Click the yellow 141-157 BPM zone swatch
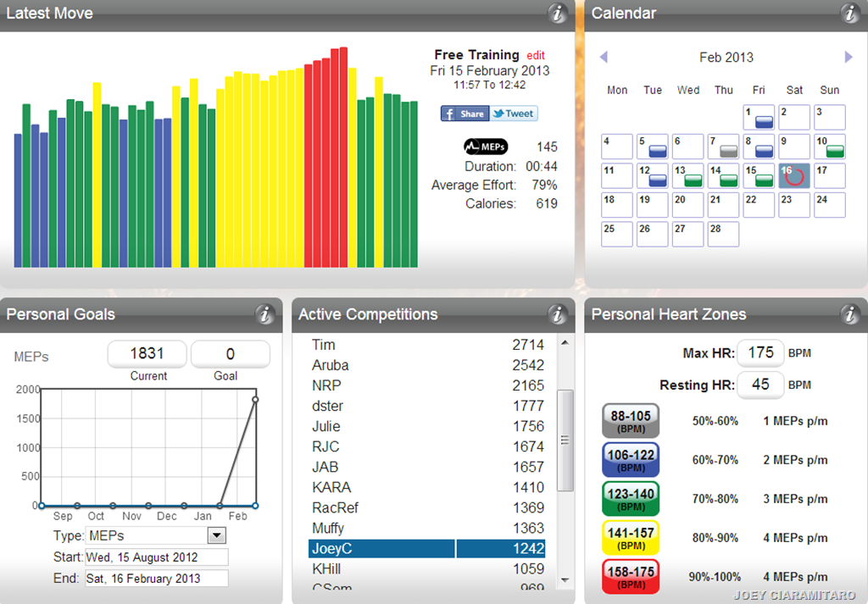Screen dimensions: 868x604 click(631, 538)
